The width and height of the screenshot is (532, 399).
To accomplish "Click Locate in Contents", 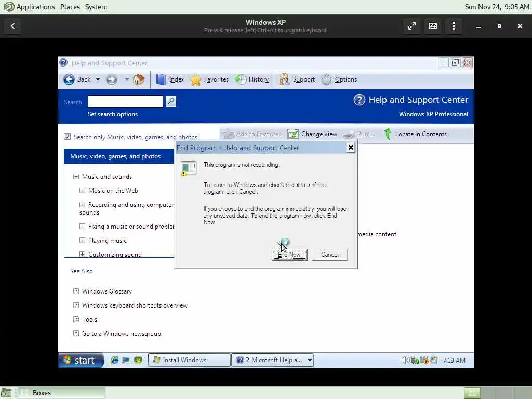I will point(415,134).
